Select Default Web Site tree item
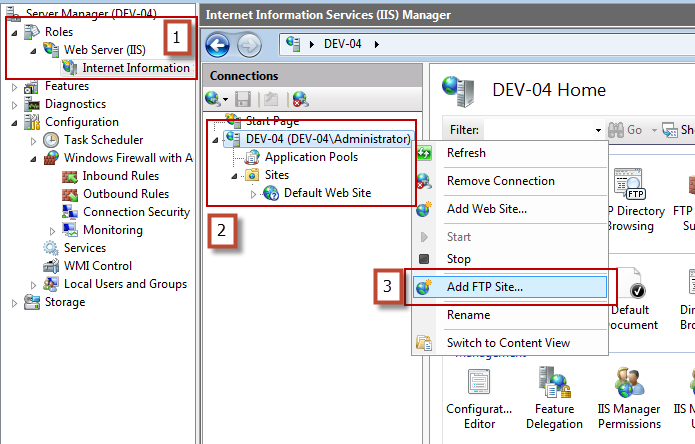The width and height of the screenshot is (695, 444). click(327, 193)
